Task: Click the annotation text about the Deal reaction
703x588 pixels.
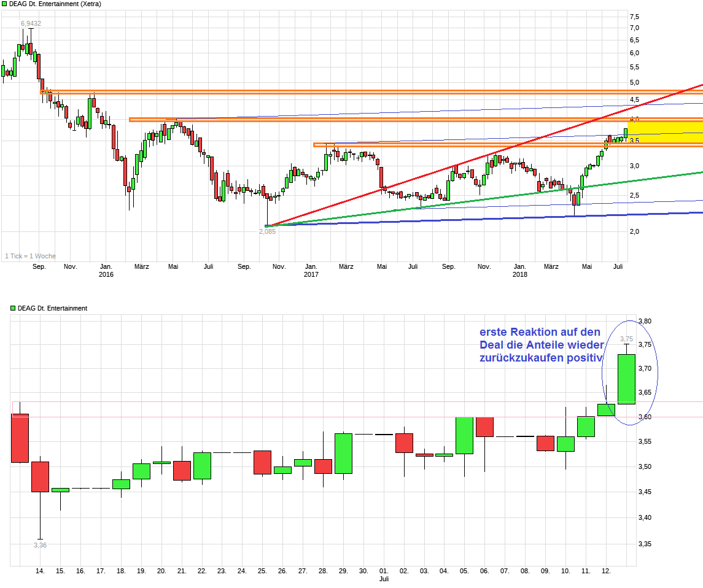Action: click(x=540, y=344)
